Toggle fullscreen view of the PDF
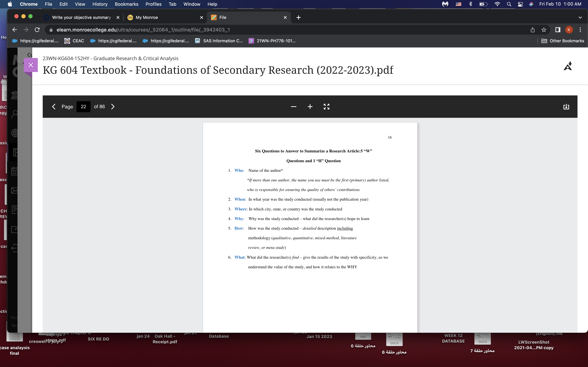Image resolution: width=588 pixels, height=367 pixels. coord(326,107)
